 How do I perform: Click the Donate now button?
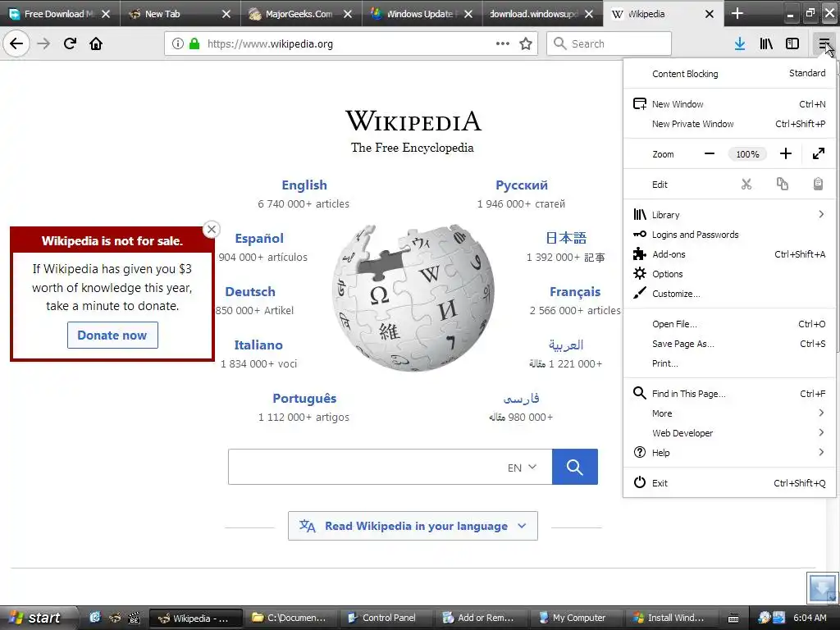pyautogui.click(x=112, y=336)
